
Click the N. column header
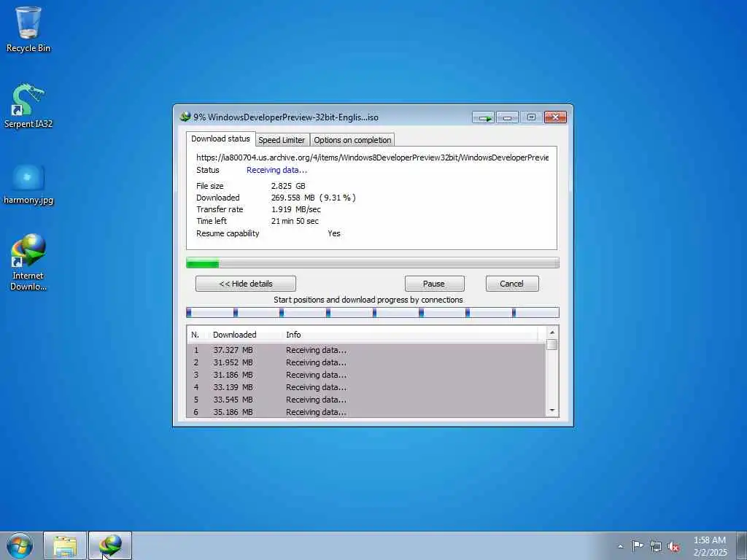click(198, 335)
